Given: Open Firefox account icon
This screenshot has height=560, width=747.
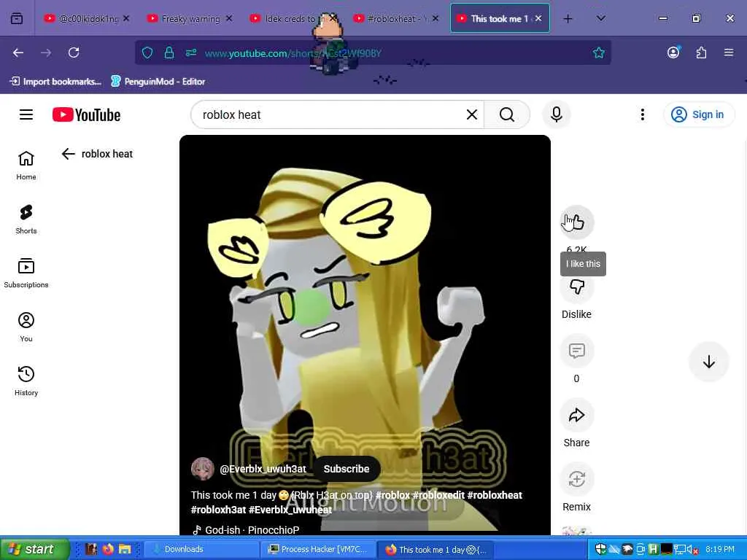Looking at the screenshot, I should coord(673,52).
